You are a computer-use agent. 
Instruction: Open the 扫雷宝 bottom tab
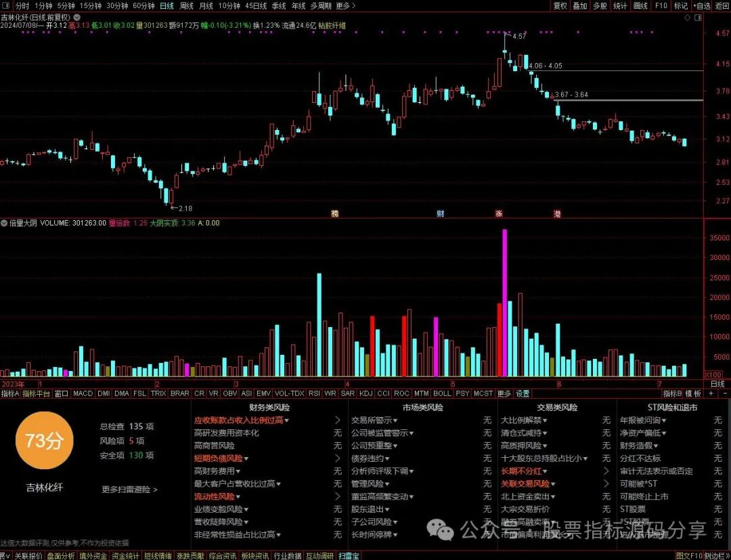[349, 556]
